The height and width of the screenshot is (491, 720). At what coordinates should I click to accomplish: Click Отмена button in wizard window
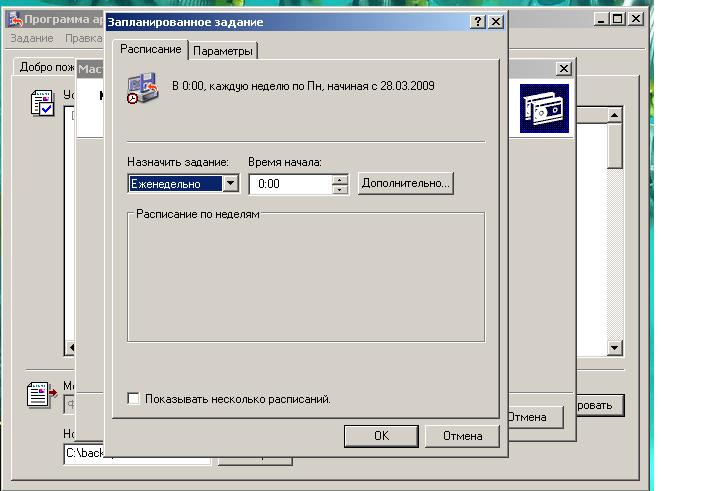coord(535,417)
